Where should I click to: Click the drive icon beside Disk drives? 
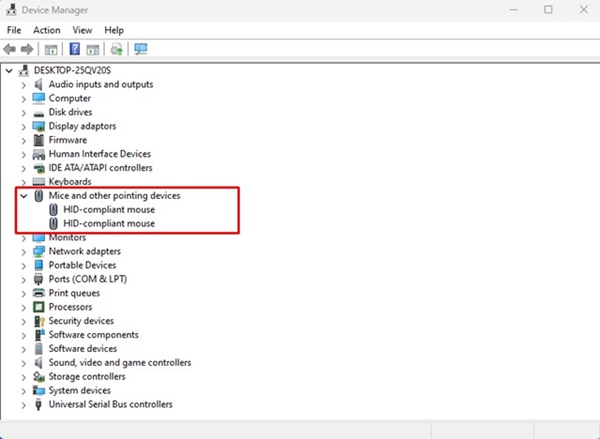(x=39, y=114)
